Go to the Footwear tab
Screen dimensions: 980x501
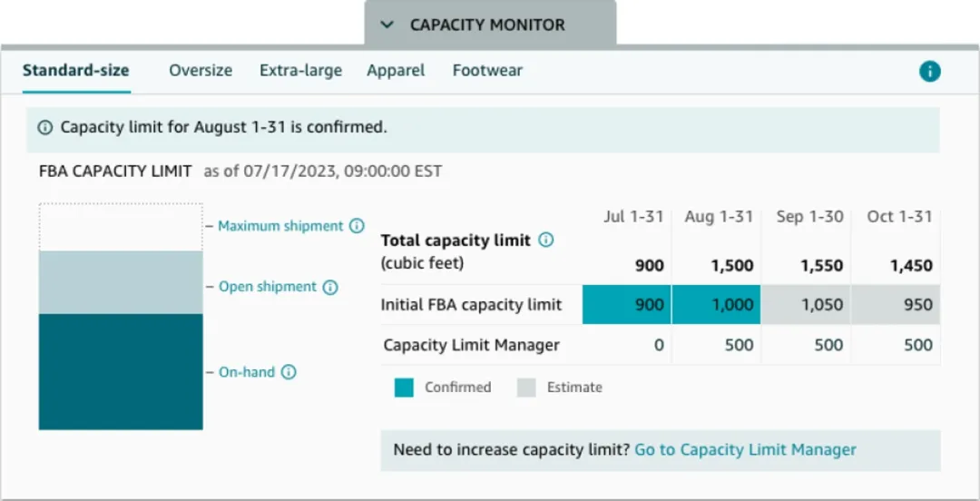[487, 71]
